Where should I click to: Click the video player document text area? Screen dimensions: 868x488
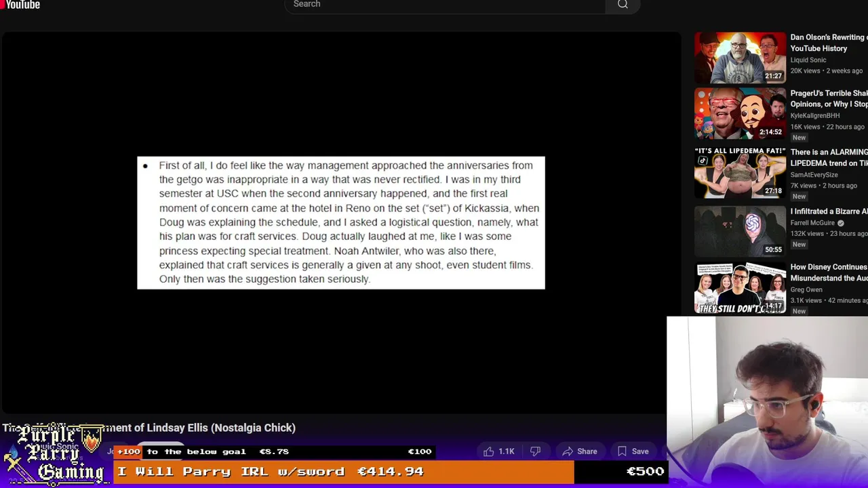click(x=341, y=223)
